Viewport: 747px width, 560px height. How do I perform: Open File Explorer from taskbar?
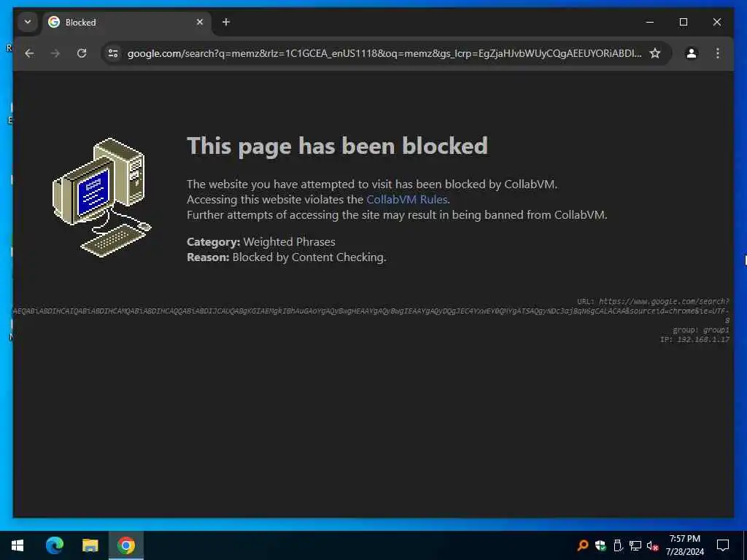[90, 545]
